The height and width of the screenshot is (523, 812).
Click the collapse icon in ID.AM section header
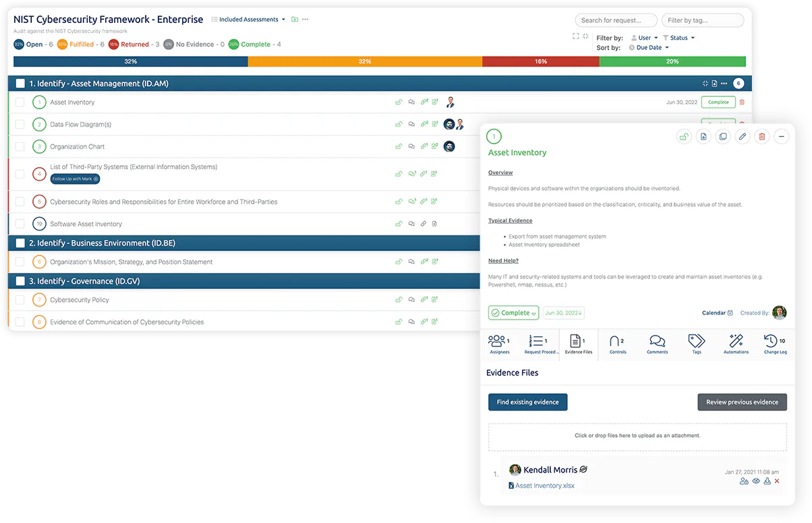(705, 84)
